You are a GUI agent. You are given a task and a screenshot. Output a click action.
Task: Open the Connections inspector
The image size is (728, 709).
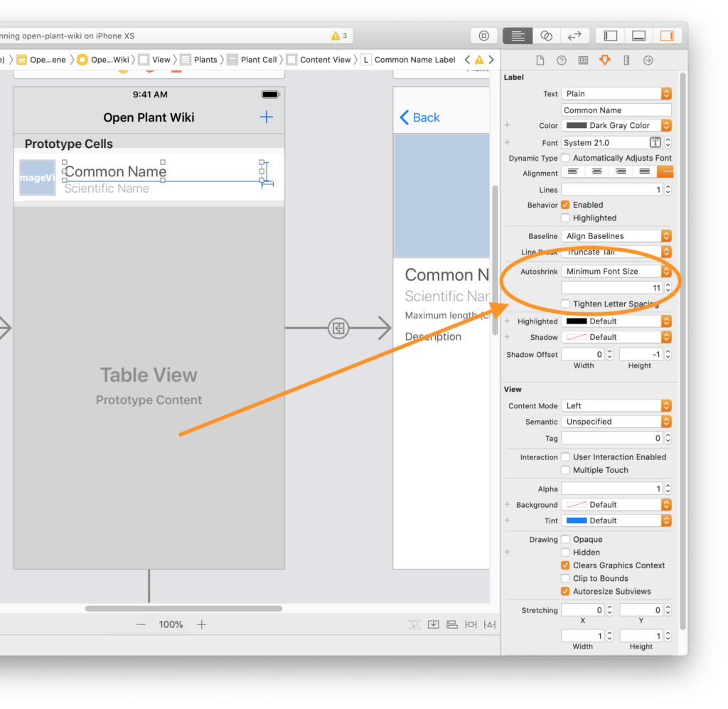648,60
